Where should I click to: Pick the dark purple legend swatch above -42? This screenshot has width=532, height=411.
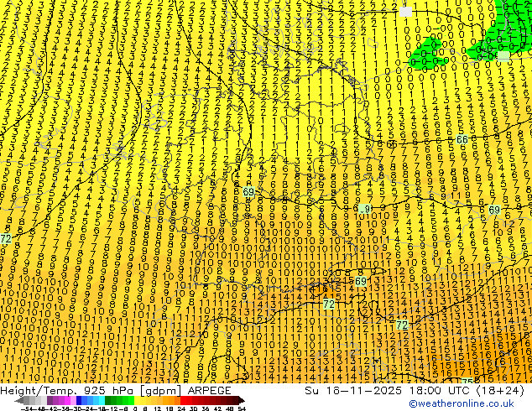click(x=50, y=400)
